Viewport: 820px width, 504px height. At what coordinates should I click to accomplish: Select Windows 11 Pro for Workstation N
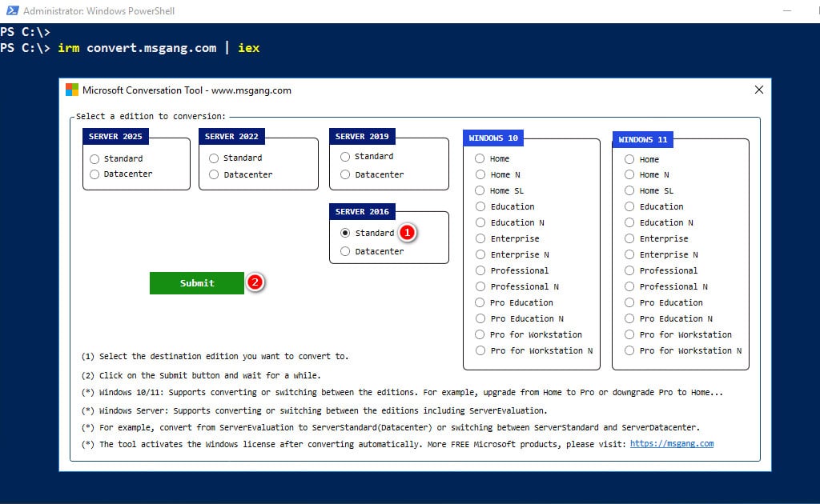pyautogui.click(x=629, y=350)
